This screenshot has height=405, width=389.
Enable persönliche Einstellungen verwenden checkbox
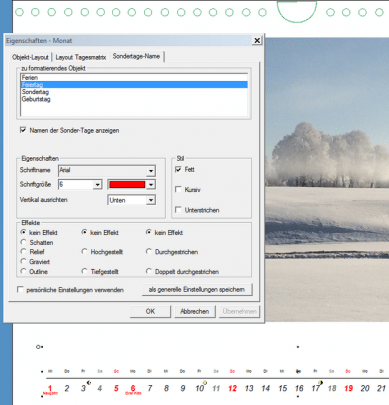click(20, 289)
